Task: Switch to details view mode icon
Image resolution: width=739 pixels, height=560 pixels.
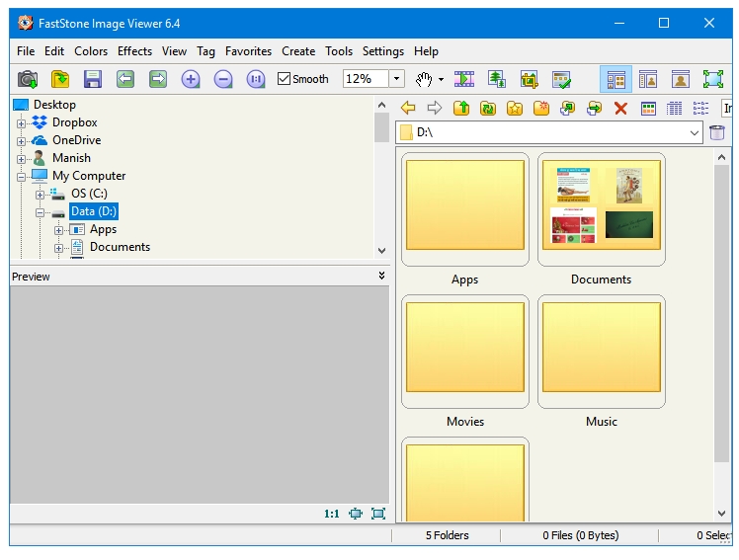Action: 675,109
